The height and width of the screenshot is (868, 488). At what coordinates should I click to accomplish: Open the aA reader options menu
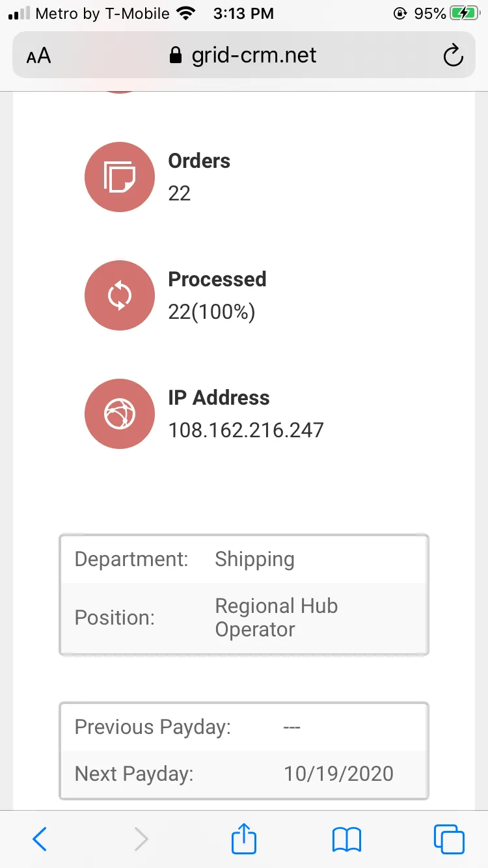point(38,56)
